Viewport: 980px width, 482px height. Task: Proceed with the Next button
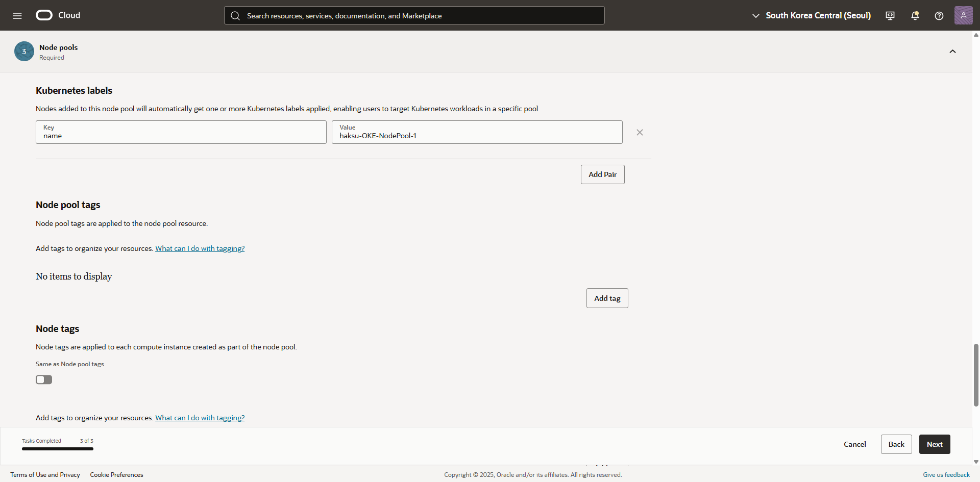point(934,444)
